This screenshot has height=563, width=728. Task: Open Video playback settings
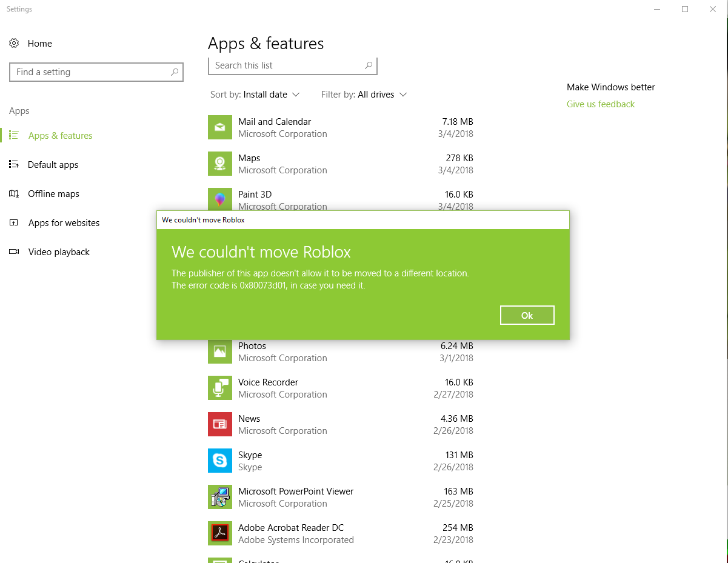59,252
